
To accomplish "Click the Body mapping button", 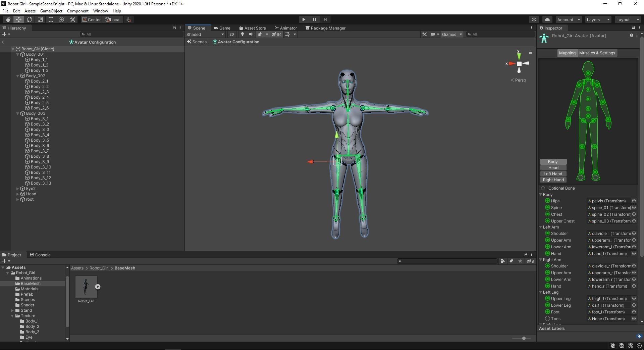I will click(553, 161).
